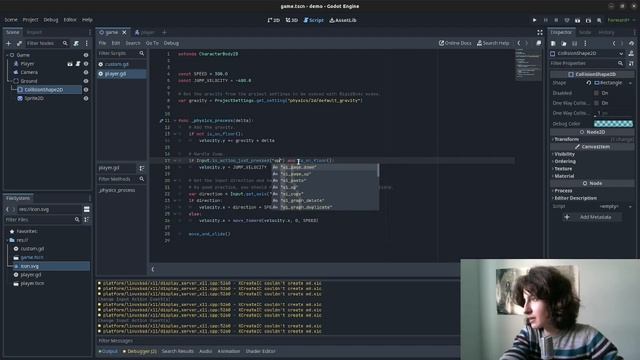Viewport: 640px width, 360px height.
Task: Open the Shape resource dropdown arrow
Action: point(630,83)
